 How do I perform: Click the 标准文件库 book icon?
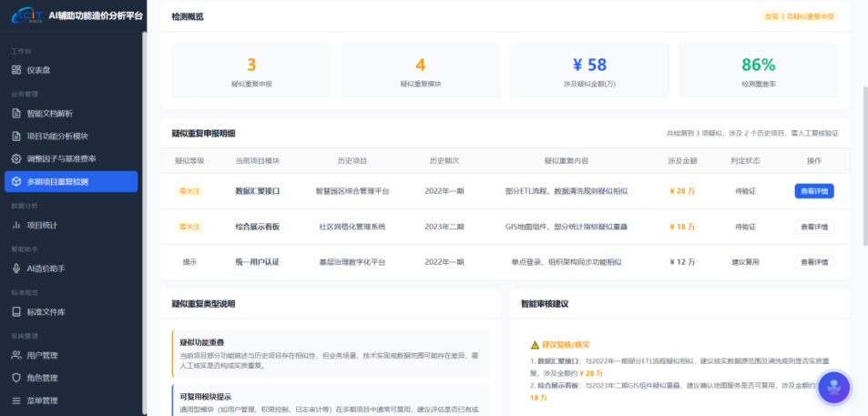click(x=16, y=312)
